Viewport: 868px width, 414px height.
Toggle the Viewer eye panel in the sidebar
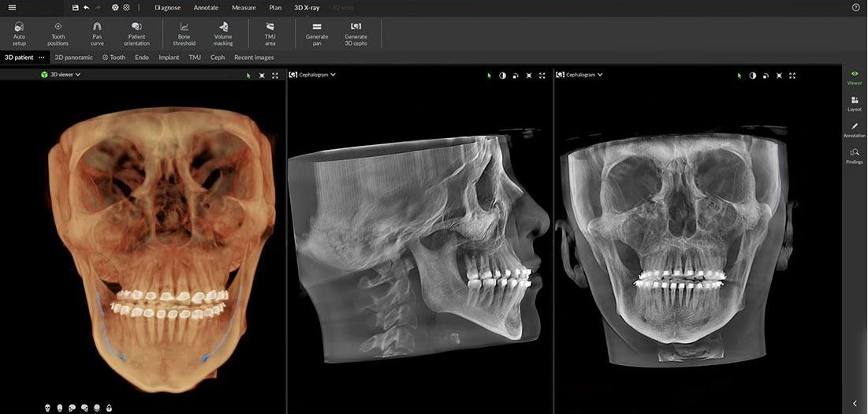pos(855,76)
